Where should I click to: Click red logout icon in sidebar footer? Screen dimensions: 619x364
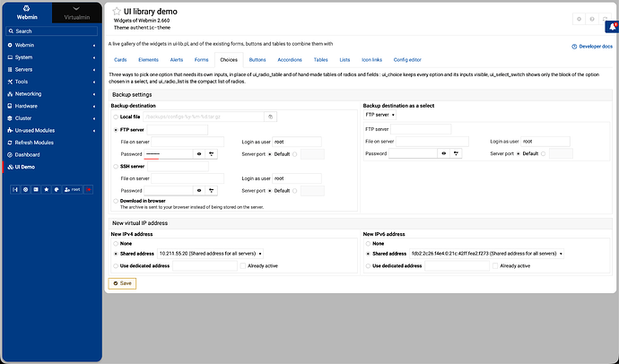click(89, 190)
